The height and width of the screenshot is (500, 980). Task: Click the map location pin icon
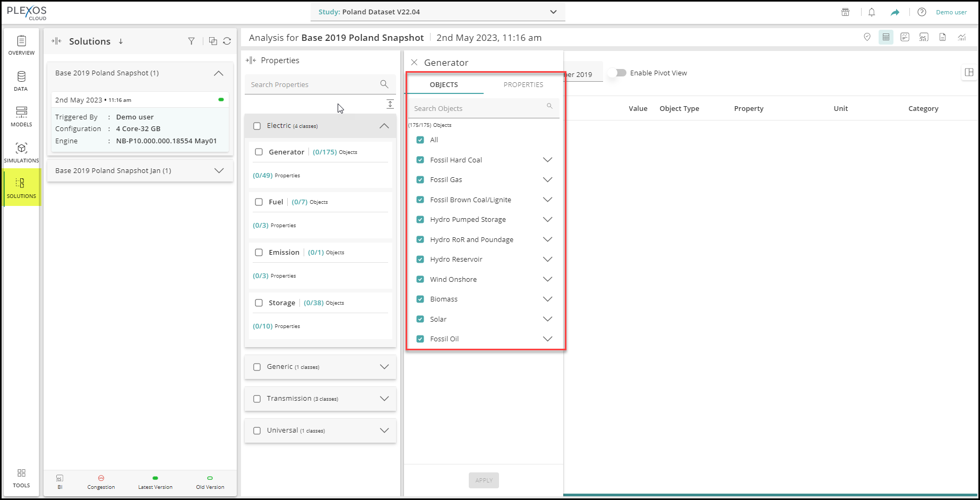point(867,37)
